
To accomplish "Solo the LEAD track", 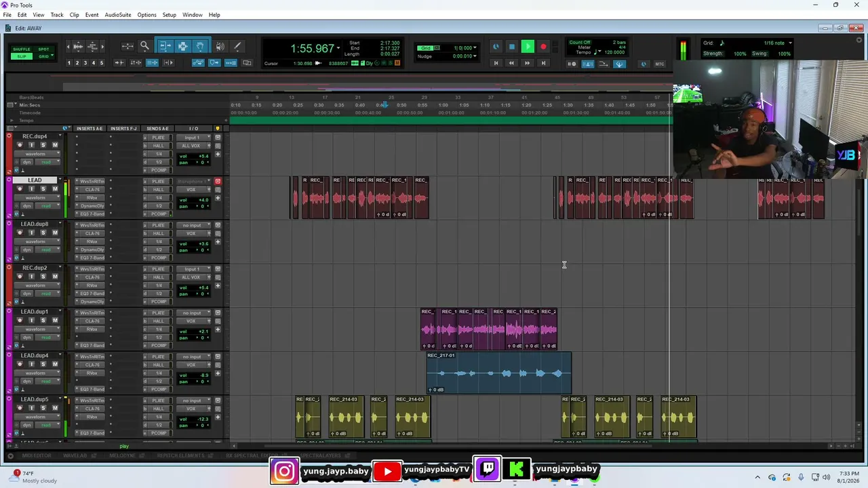I will coord(43,189).
